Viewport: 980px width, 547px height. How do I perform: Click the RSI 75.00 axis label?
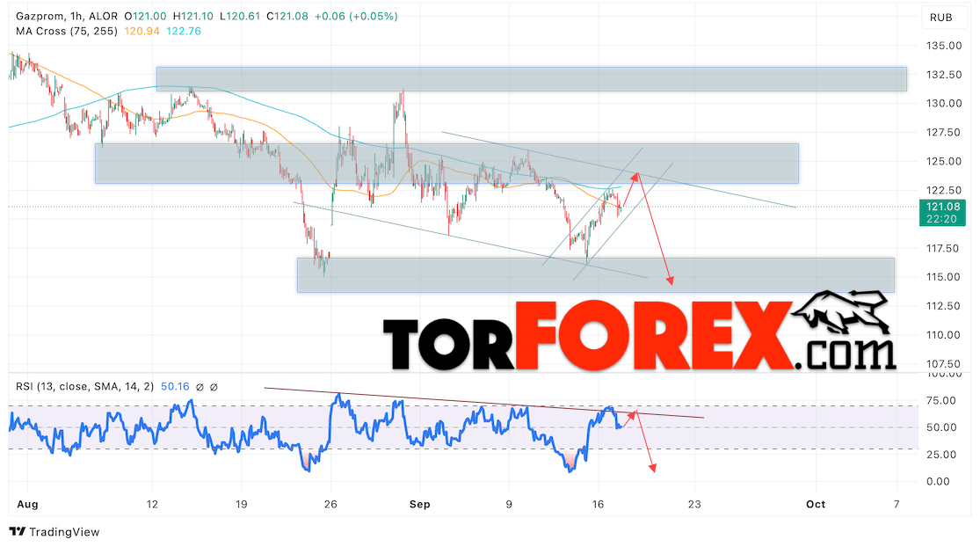[941, 401]
